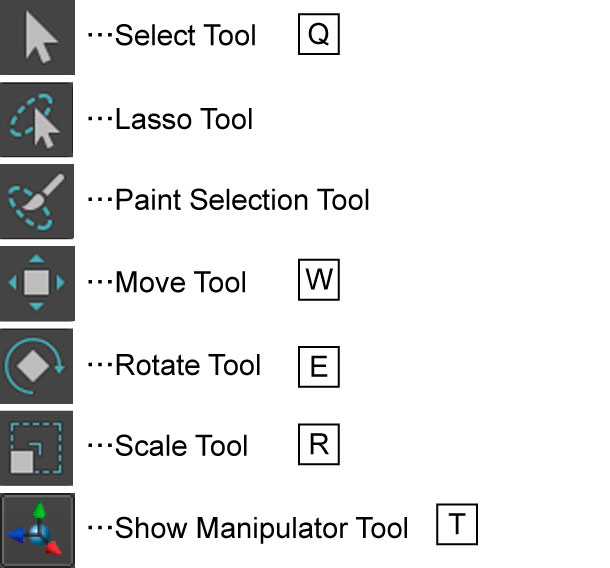The image size is (610, 568).
Task: Click the Select Tool text label
Action: click(x=186, y=35)
